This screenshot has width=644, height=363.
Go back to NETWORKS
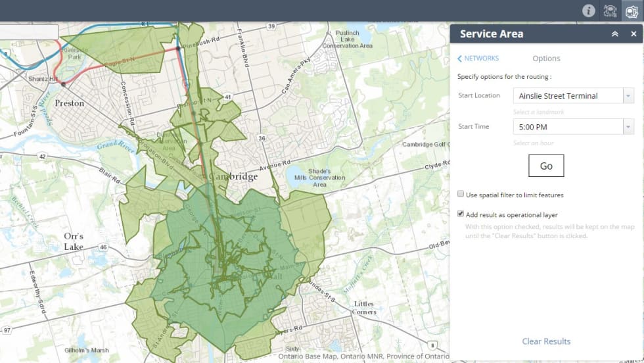(x=478, y=59)
